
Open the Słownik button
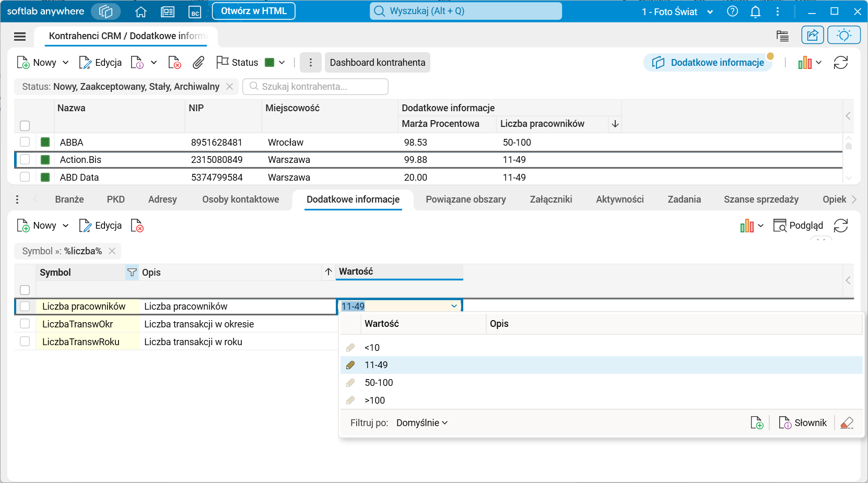(803, 423)
